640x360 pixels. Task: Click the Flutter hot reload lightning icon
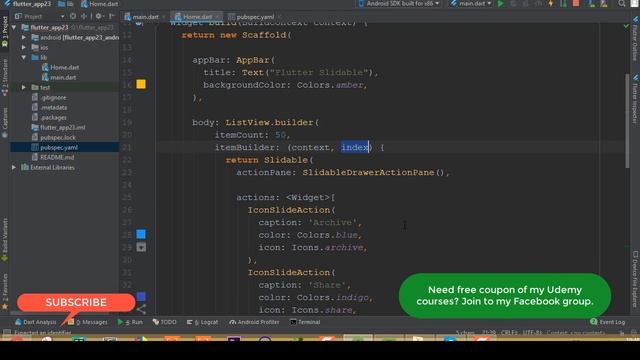[x=551, y=4]
